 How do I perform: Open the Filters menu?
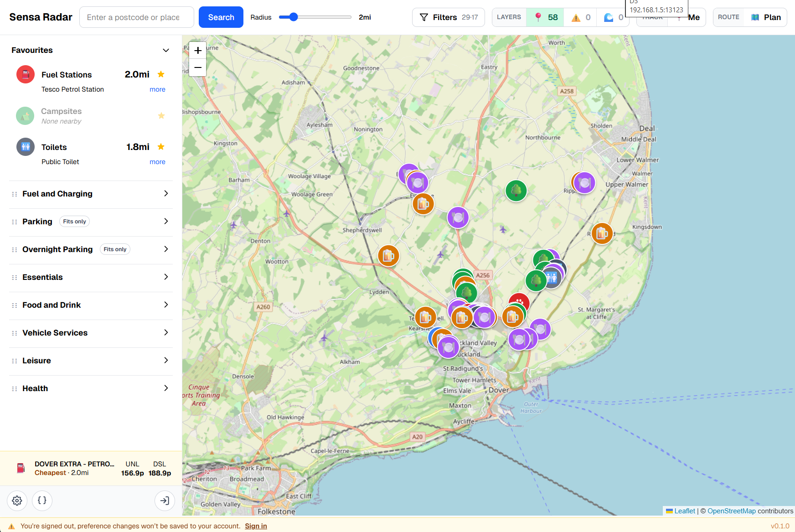point(448,17)
